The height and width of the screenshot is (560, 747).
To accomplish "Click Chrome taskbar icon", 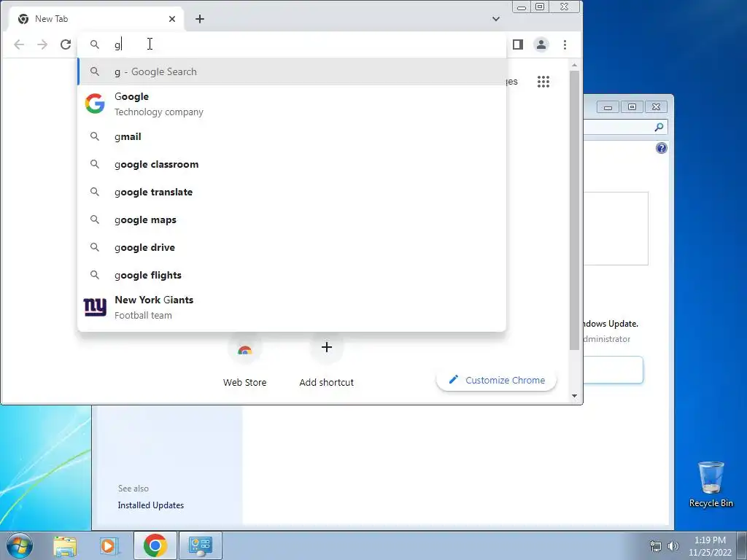I will pyautogui.click(x=155, y=545).
